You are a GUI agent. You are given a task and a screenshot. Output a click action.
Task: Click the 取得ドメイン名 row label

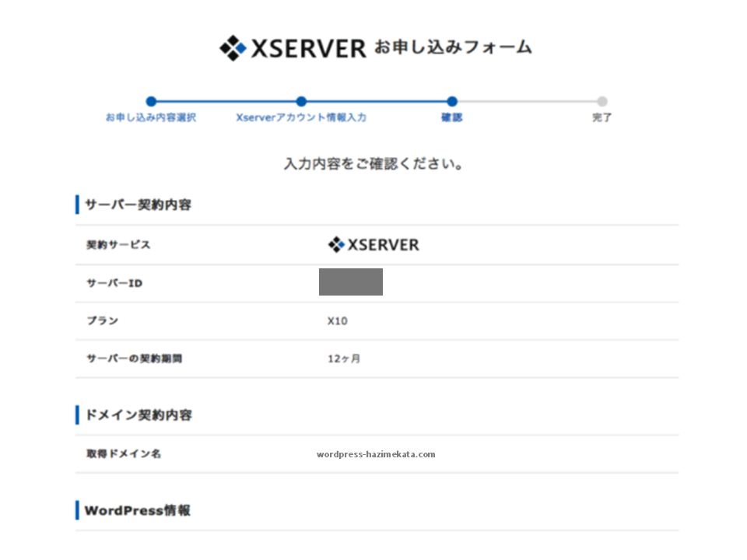(124, 453)
